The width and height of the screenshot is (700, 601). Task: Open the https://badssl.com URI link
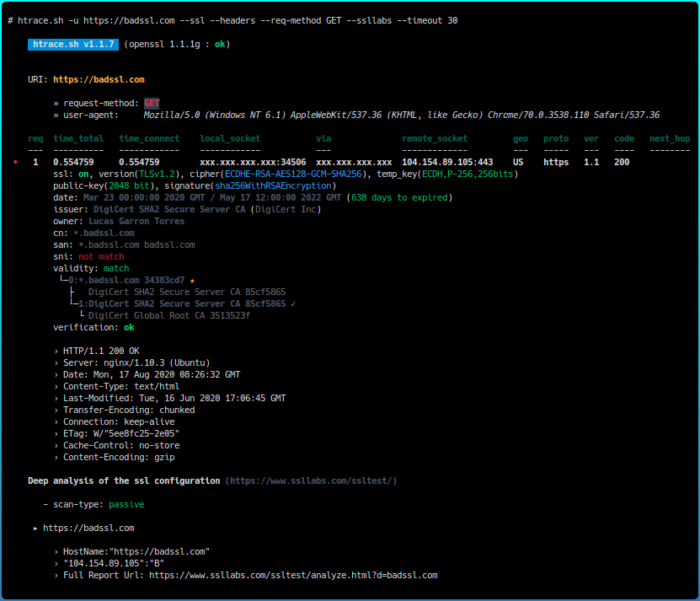[x=99, y=79]
